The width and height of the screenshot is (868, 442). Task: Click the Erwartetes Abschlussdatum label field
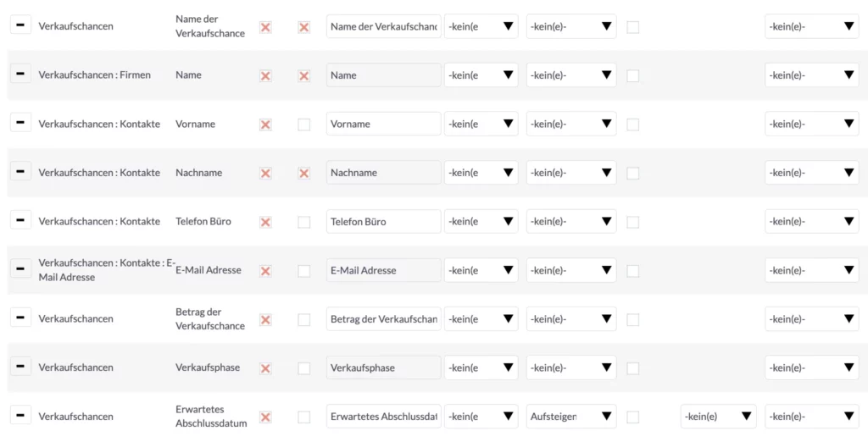[x=384, y=417]
